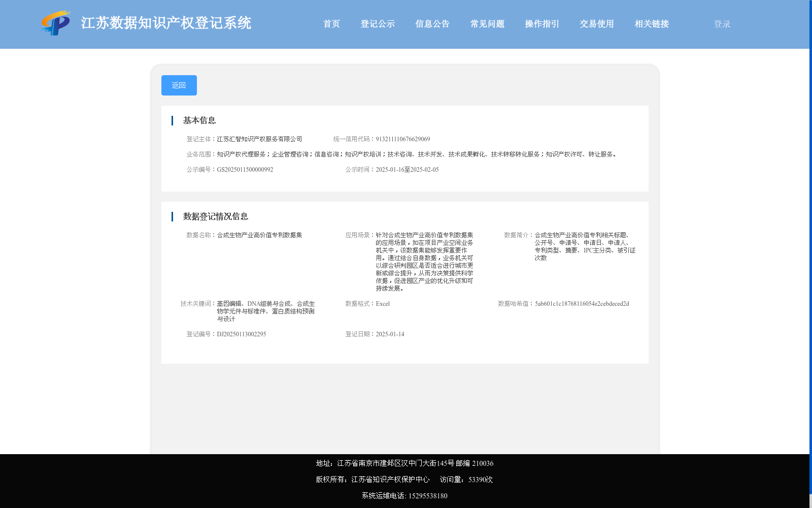Select the footer address line

click(x=404, y=463)
